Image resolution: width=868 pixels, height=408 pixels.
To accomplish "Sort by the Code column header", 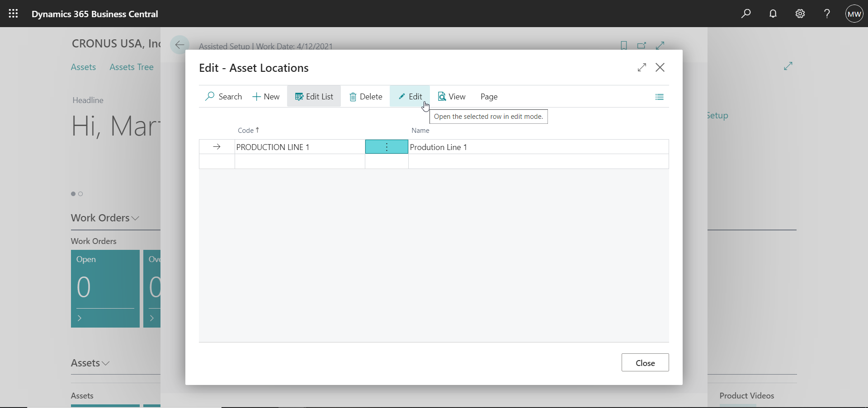I will (248, 130).
